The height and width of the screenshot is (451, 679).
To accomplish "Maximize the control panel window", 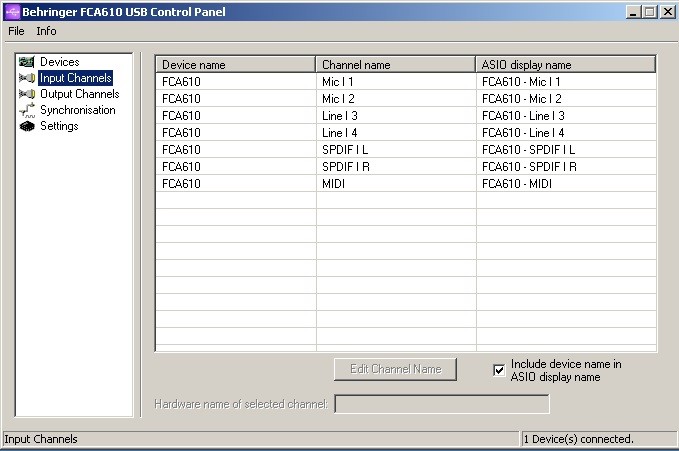I will (x=650, y=12).
